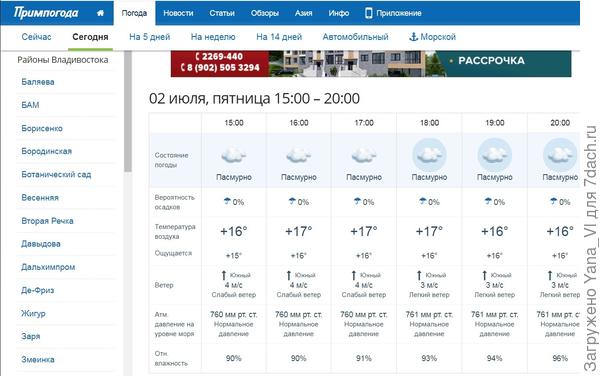
Task: Open the Борисенко district link
Action: (x=42, y=128)
